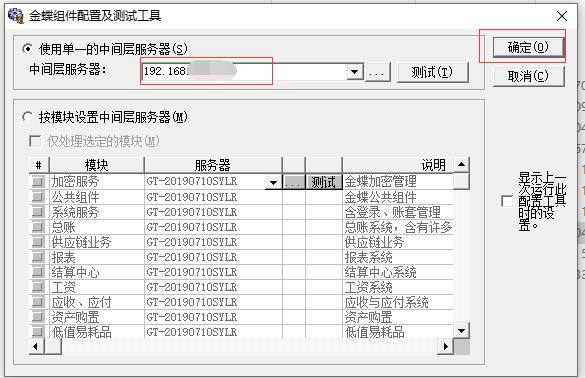585x378 pixels.
Task: Toggle the row box for 系统服务
Action: click(x=38, y=212)
